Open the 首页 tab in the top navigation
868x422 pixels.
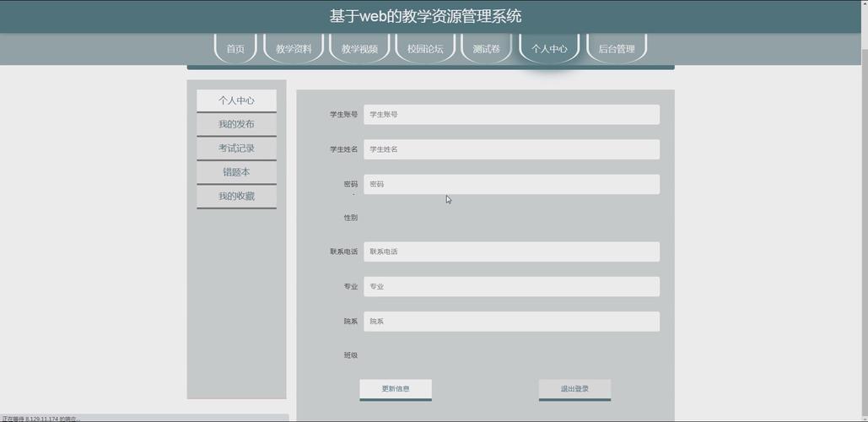click(x=235, y=49)
